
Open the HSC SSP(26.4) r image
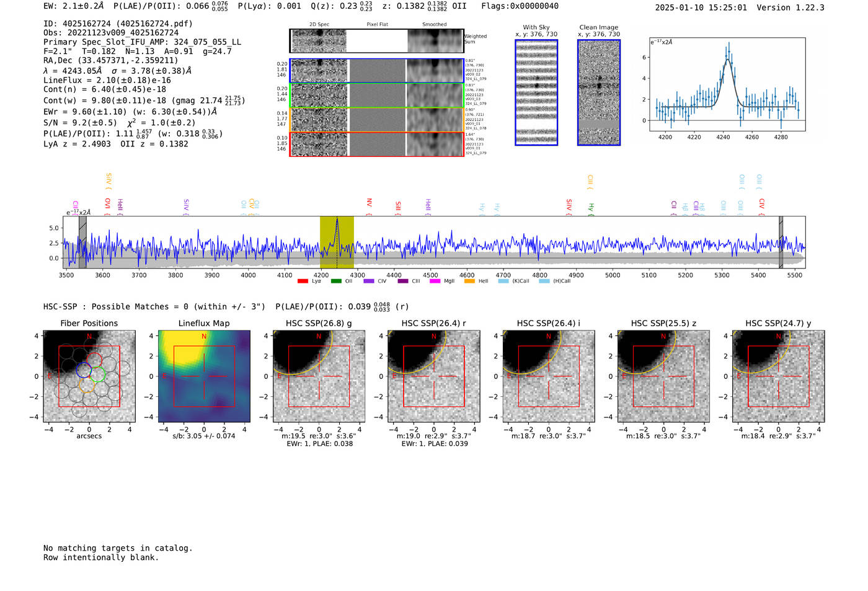tap(434, 376)
